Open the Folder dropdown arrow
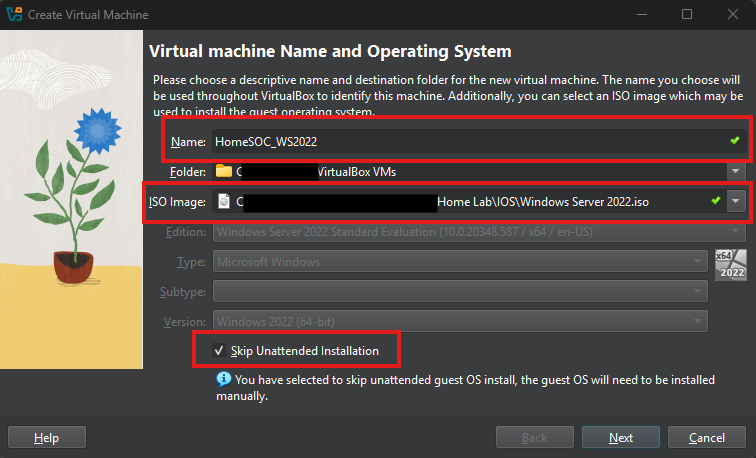This screenshot has width=756, height=458. [x=737, y=171]
